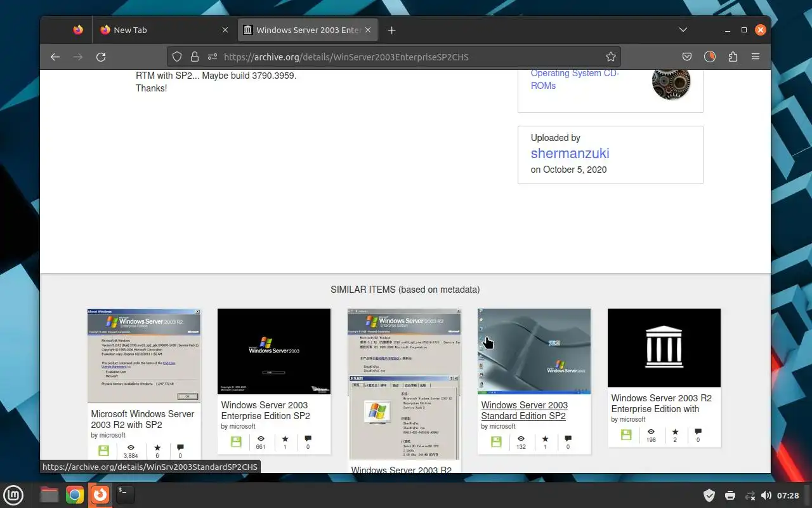Open the printer tray icon
Viewport: 812px width, 508px height.
[730, 495]
